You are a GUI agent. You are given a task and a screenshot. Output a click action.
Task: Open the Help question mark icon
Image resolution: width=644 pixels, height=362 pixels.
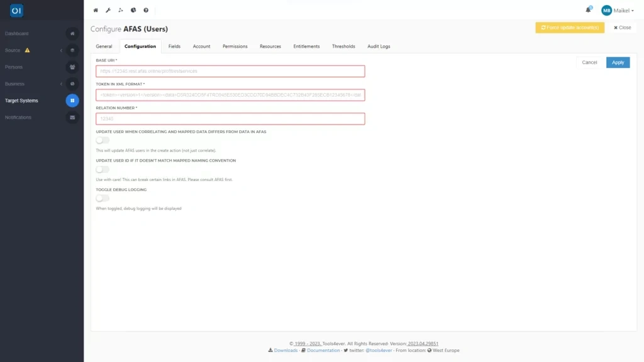pyautogui.click(x=145, y=10)
